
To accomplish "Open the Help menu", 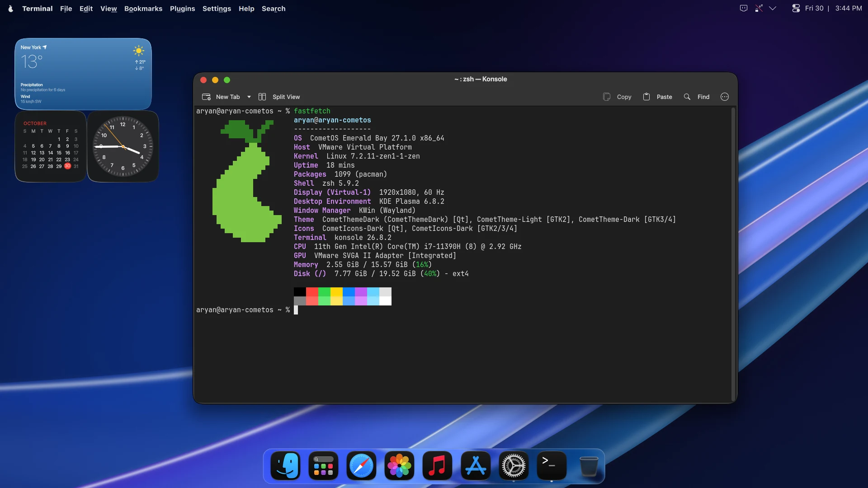I will (x=246, y=9).
